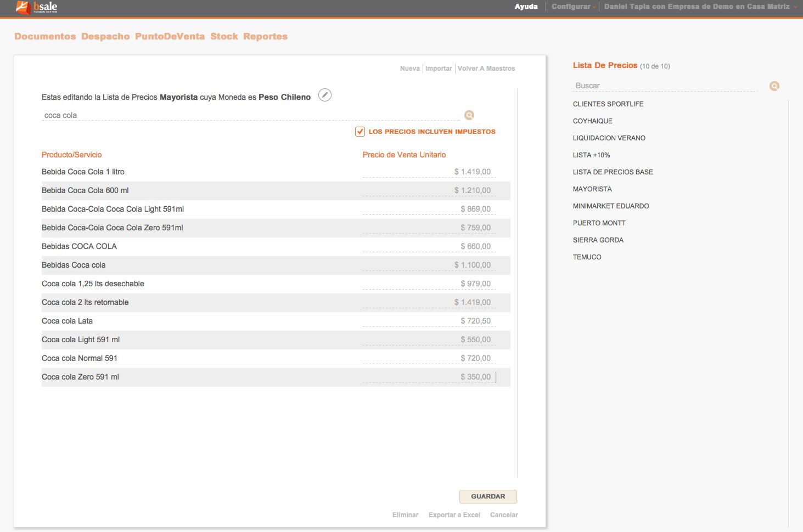
Task: Open the Daniel Tapia user account dropdown
Action: click(697, 7)
